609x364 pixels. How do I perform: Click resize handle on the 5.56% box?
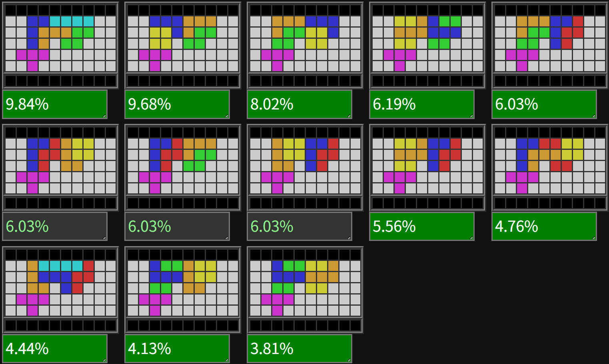coord(472,239)
